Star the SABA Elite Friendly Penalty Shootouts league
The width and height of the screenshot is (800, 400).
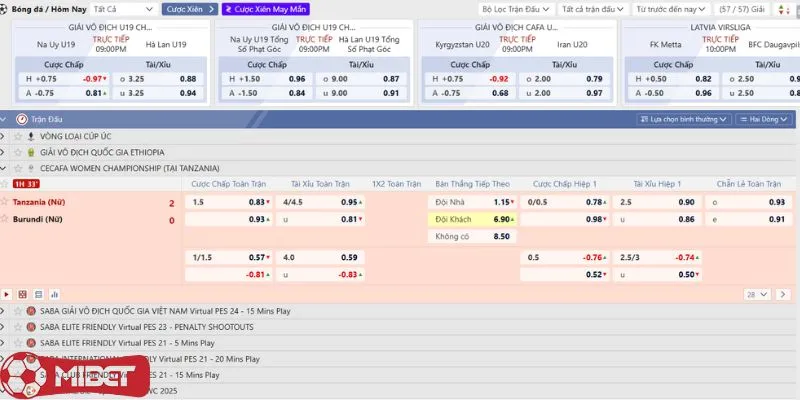(17, 327)
